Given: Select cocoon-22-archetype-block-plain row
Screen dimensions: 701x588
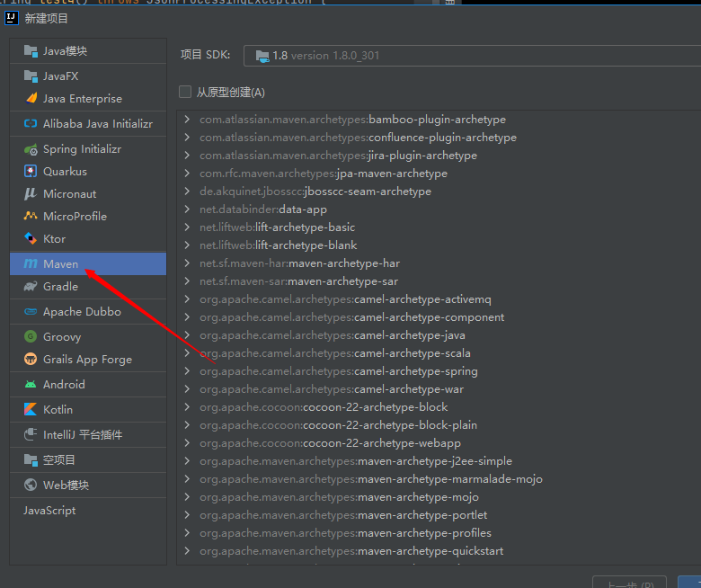Looking at the screenshot, I should (439, 424).
